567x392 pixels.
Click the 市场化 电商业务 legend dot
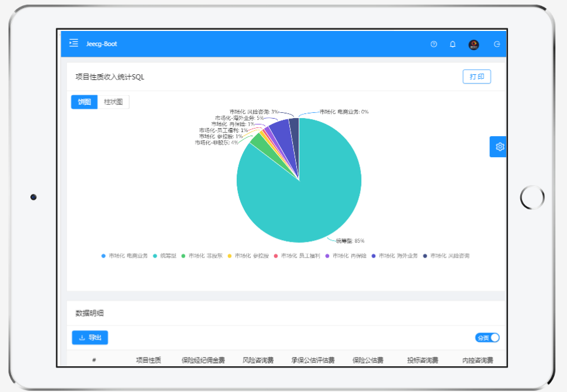tap(103, 255)
